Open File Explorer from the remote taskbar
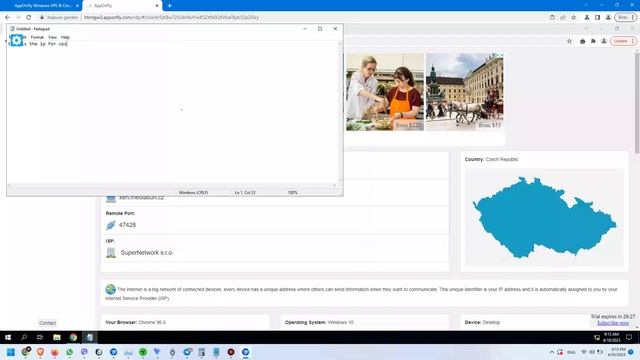 pyautogui.click(x=57, y=338)
